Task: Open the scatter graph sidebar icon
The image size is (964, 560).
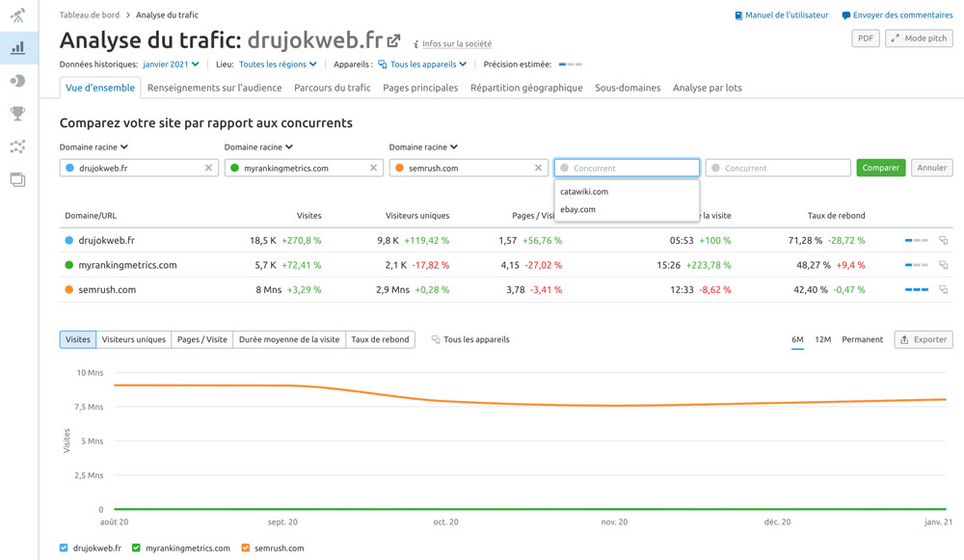Action: click(18, 147)
